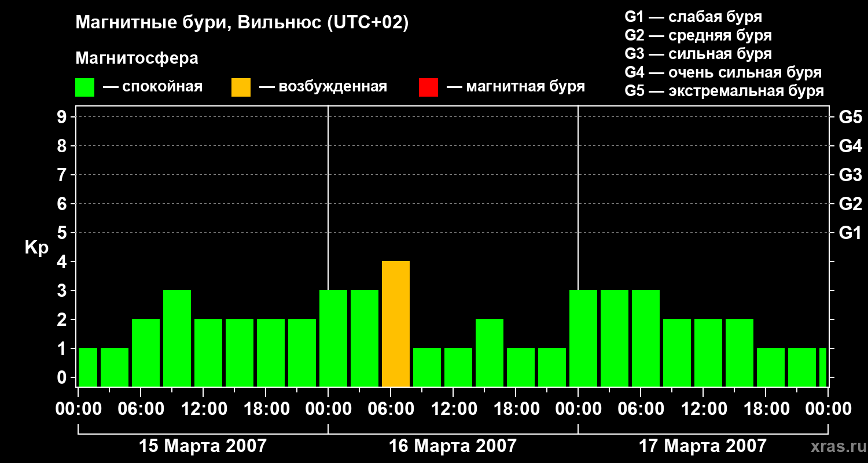
Task: Select the orange Kp 4 bar on 16 March
Action: coord(396,324)
